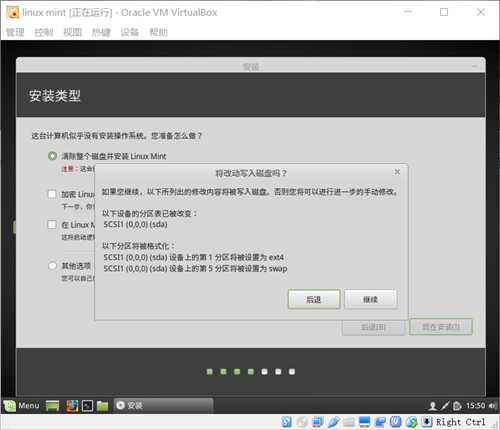Screen dimensions: 500x430
Task: Select erase disk and install Linux Mint
Action: click(x=52, y=156)
